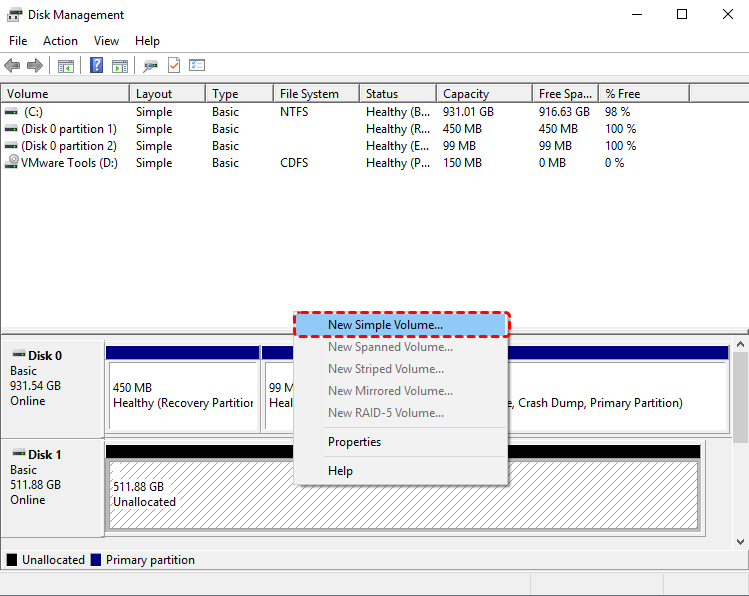Select Properties in the context menu

[354, 442]
